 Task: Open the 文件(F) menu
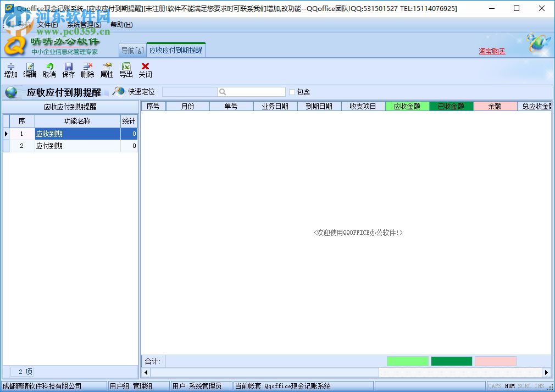pyautogui.click(x=48, y=25)
